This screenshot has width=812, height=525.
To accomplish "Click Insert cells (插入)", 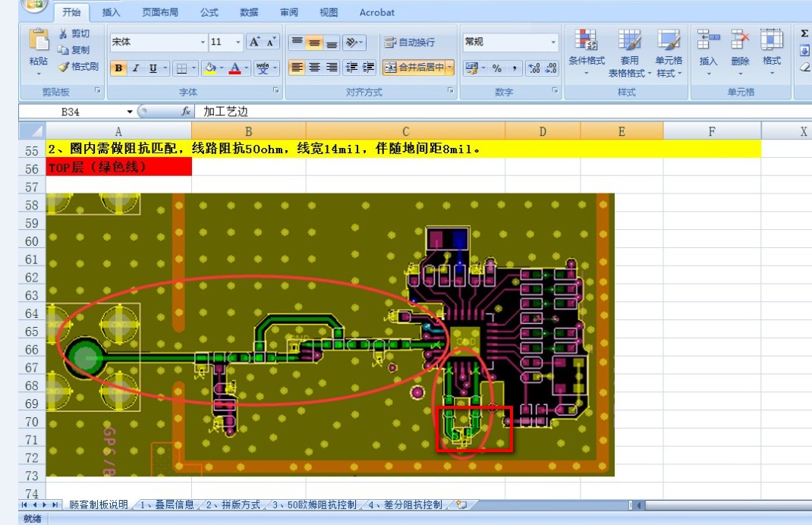I will [x=709, y=52].
